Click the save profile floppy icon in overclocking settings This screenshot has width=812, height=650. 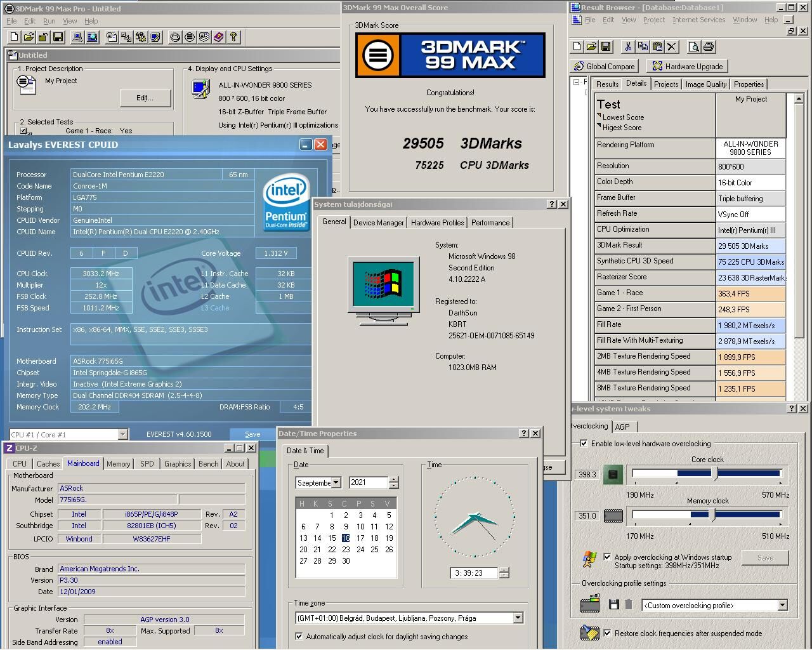[x=613, y=605]
